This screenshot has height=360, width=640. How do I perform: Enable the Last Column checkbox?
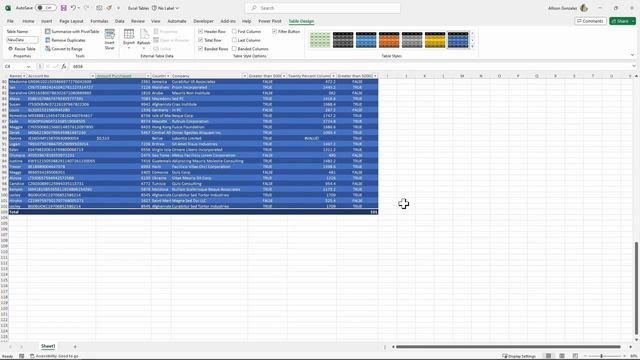point(234,40)
